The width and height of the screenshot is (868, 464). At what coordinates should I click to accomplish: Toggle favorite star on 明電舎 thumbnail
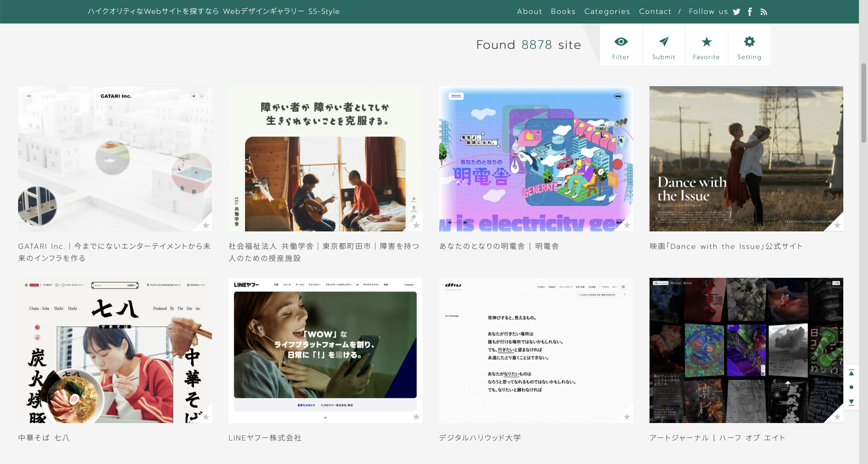pyautogui.click(x=627, y=225)
